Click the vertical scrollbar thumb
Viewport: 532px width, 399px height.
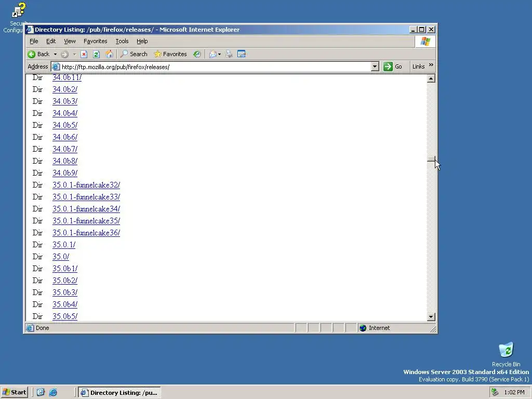(x=431, y=159)
